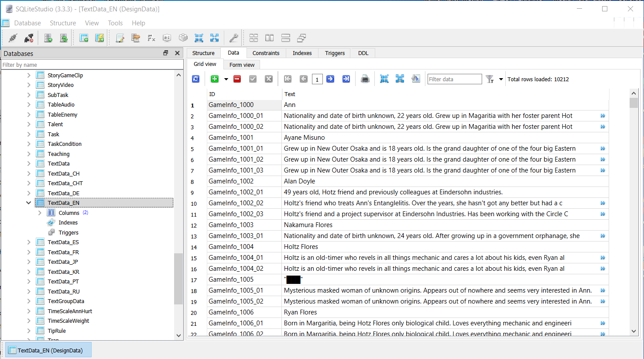This screenshot has width=644, height=359.
Task: Collapse the TextData_EN tree node
Action: tap(29, 203)
